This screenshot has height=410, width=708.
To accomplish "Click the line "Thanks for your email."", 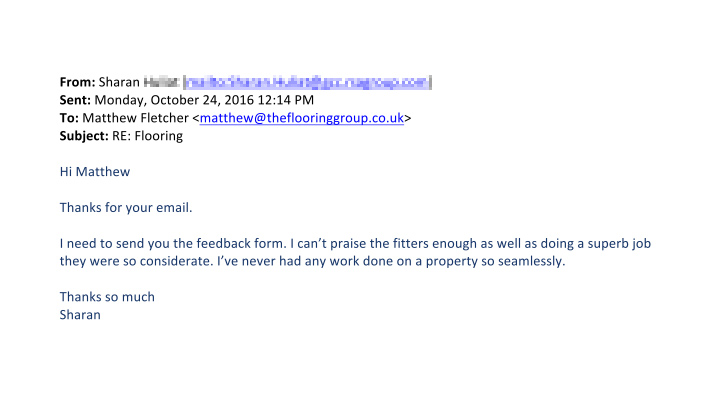I will click(125, 208).
